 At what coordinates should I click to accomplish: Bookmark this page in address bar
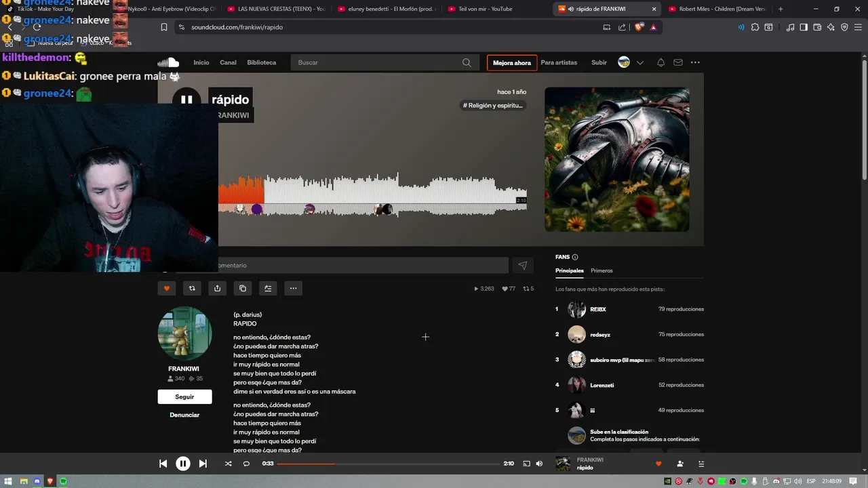[x=164, y=27]
